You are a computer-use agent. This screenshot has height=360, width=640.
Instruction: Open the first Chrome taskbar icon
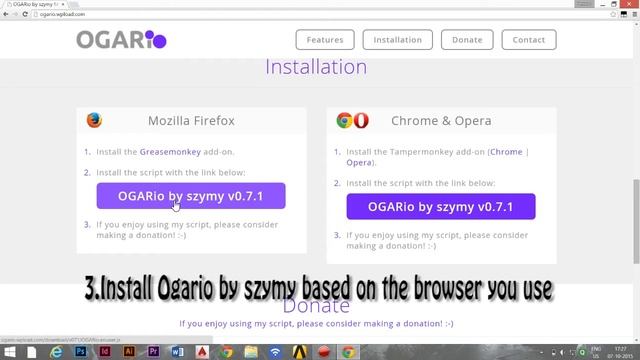[x=227, y=352]
